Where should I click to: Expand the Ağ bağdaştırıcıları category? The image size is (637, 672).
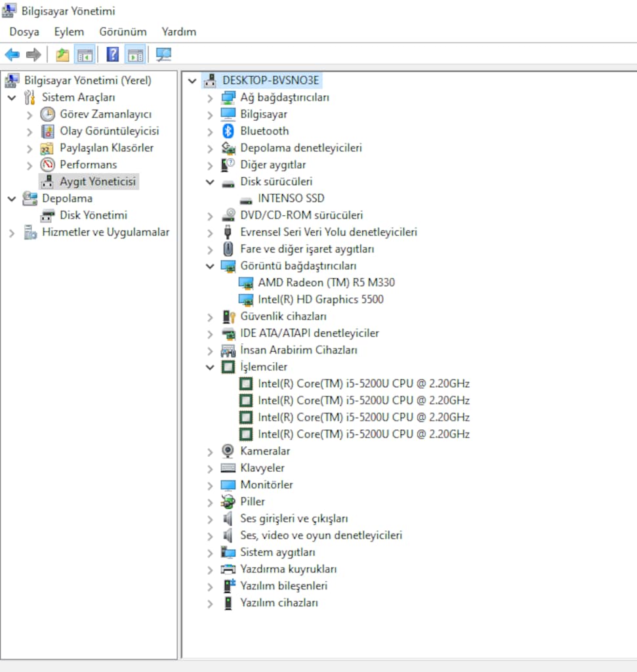[210, 98]
